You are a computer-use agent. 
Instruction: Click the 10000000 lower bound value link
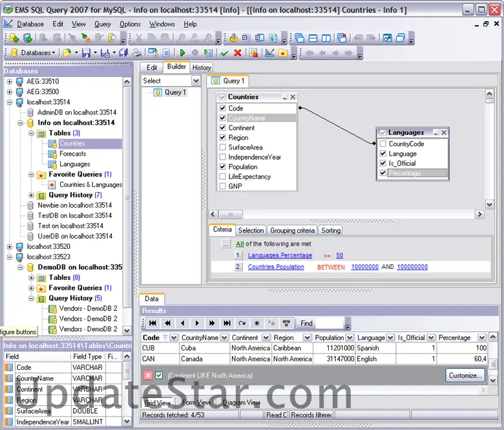pos(364,267)
